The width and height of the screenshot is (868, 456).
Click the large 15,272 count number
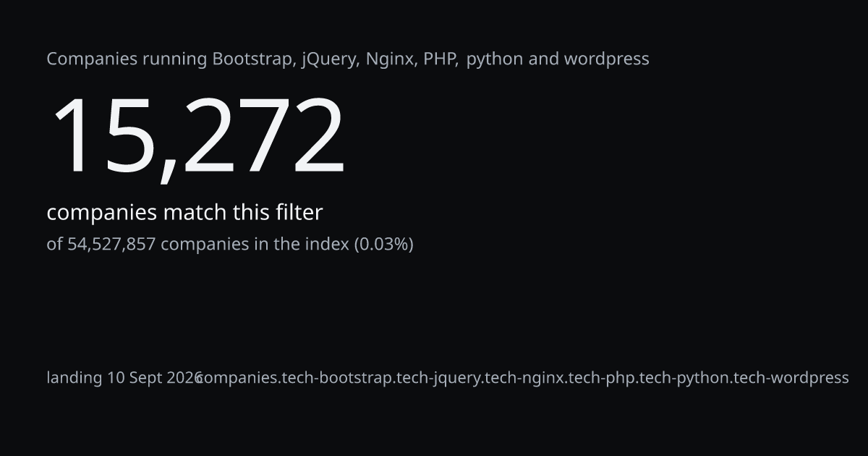(197, 136)
